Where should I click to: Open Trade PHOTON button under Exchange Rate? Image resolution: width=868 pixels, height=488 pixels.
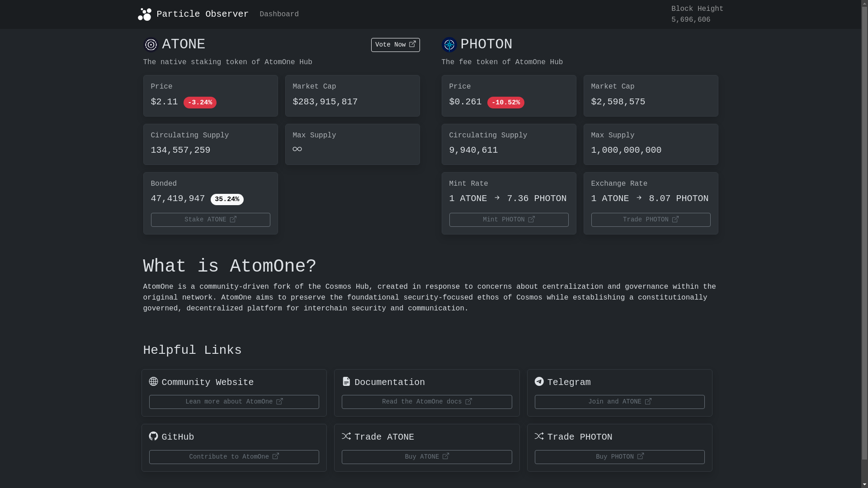651,220
